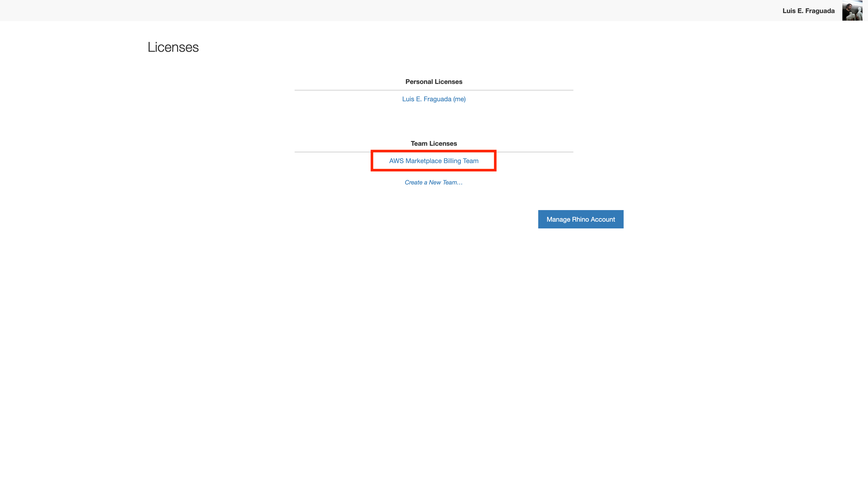868x488 pixels.
Task: Open the user profile avatar picture
Action: pos(852,11)
